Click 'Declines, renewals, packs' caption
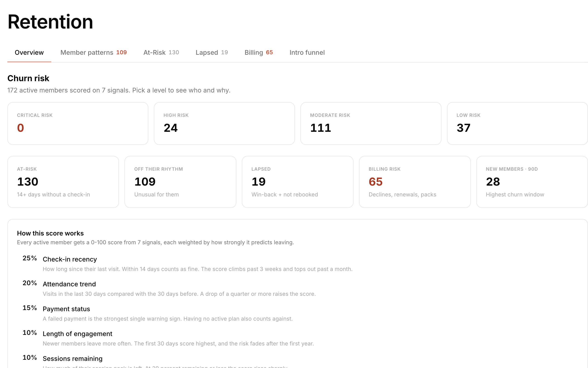The width and height of the screenshot is (588, 368). pos(402,195)
